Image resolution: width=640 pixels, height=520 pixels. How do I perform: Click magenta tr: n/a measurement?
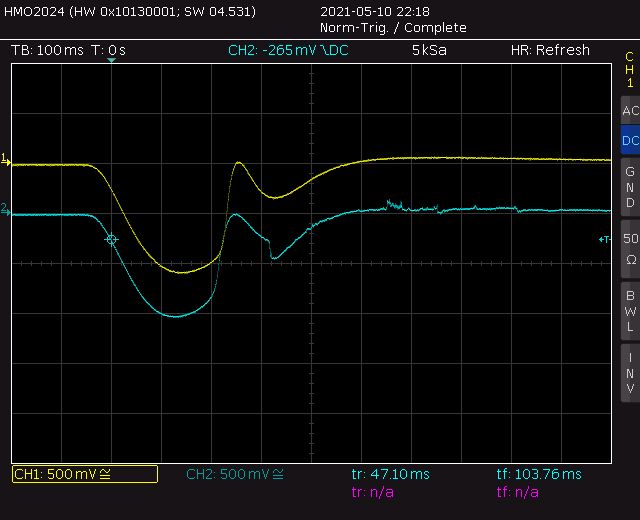[x=373, y=492]
